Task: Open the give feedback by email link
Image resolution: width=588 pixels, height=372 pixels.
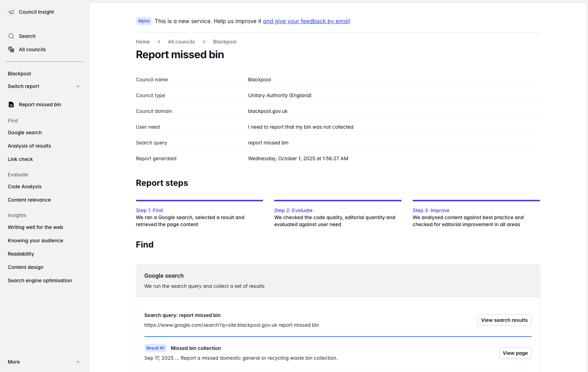Action: click(x=306, y=21)
